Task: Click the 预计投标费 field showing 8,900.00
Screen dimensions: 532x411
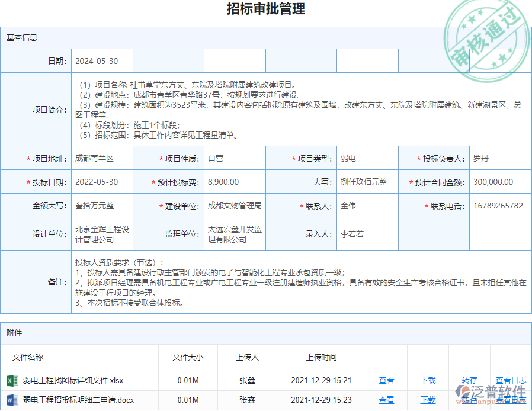Action: pyautogui.click(x=234, y=182)
